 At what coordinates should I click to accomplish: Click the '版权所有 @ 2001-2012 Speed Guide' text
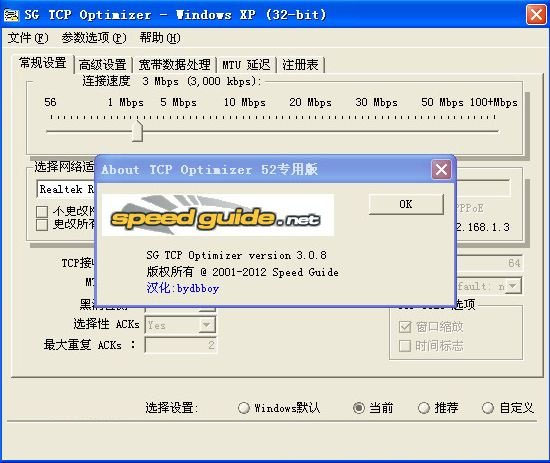tap(242, 272)
